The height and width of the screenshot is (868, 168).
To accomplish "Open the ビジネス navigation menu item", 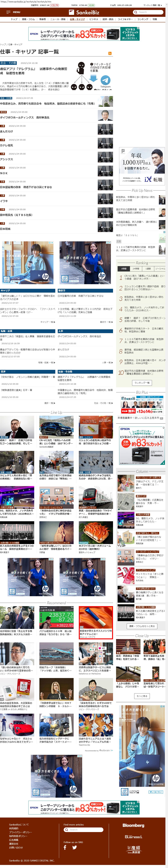I will pos(94,19).
